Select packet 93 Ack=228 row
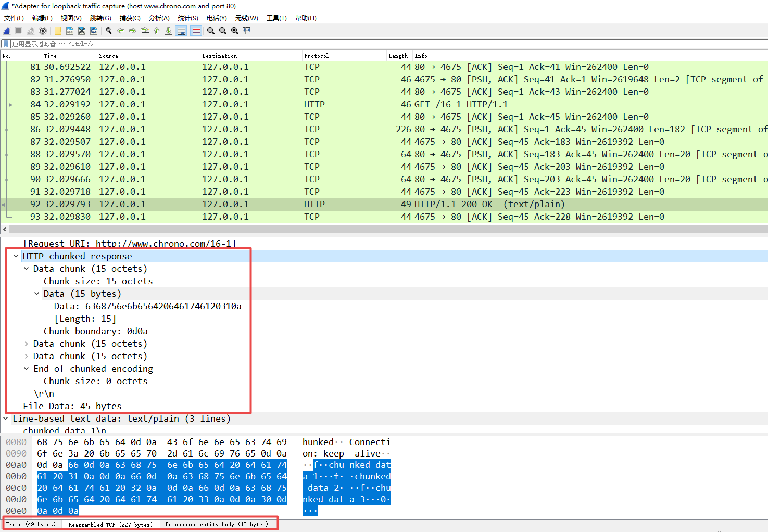The height and width of the screenshot is (532, 768). coord(384,217)
